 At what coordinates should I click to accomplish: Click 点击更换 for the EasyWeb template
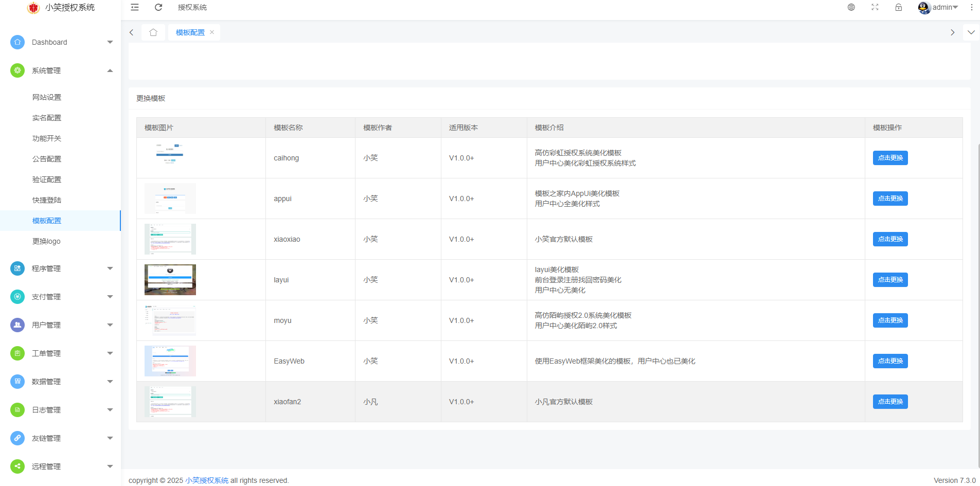[890, 361]
